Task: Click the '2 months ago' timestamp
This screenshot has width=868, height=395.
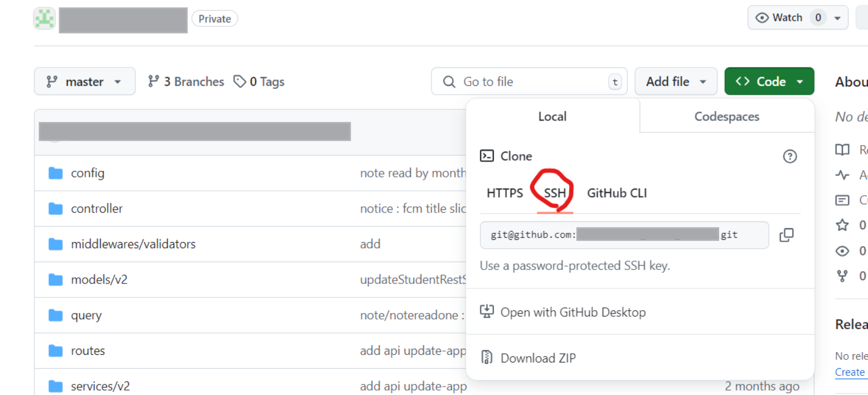Action: coord(762,386)
